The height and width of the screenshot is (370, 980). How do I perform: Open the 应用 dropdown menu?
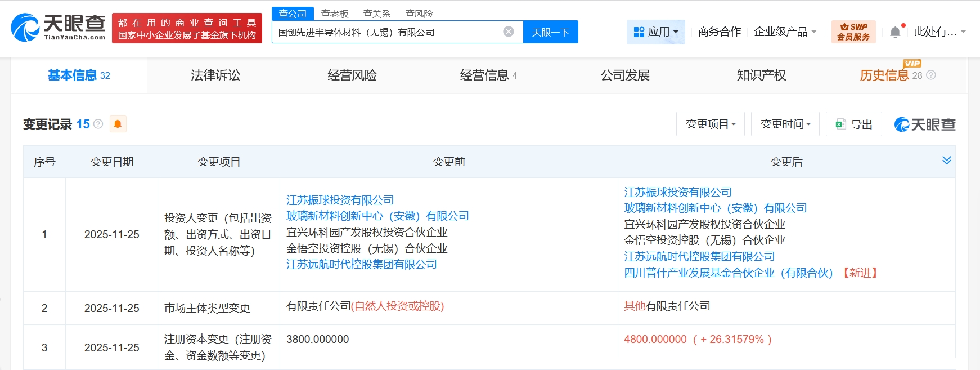click(655, 32)
